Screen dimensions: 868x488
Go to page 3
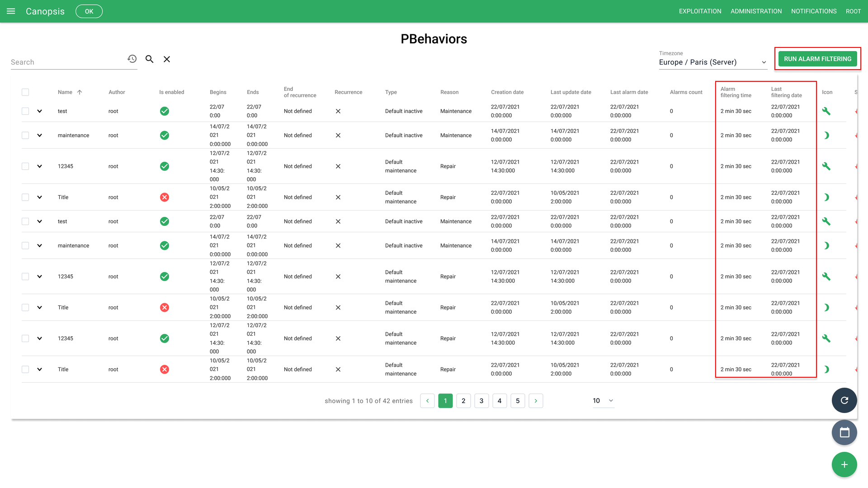(481, 401)
